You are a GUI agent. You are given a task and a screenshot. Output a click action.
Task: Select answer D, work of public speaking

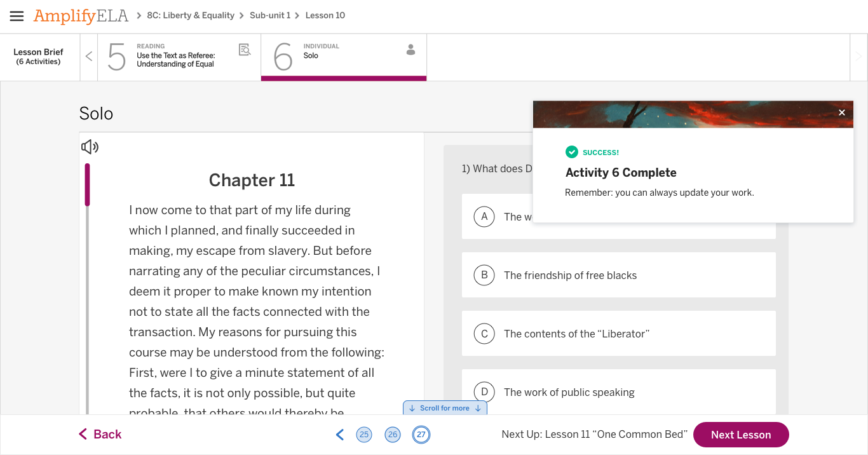(619, 392)
